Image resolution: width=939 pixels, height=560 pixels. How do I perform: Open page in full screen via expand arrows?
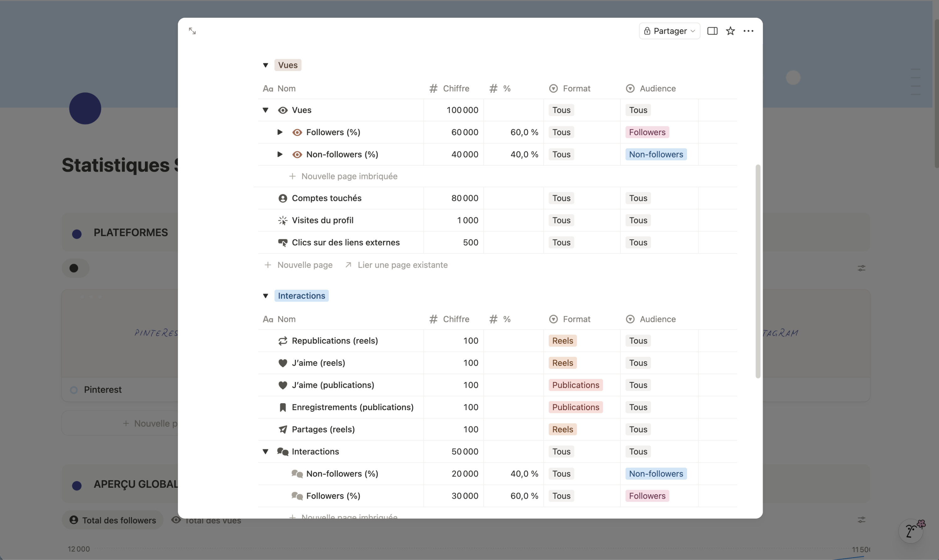192,31
